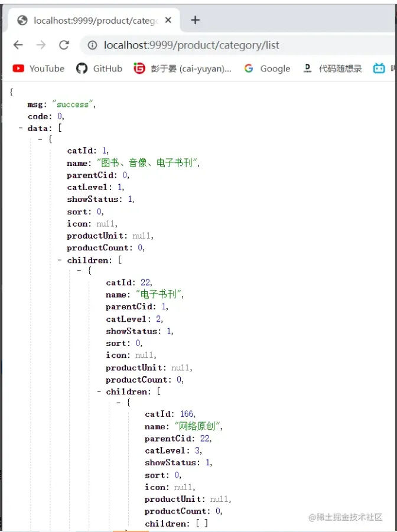Open the 代码随想录 bookmark

pyautogui.click(x=332, y=68)
